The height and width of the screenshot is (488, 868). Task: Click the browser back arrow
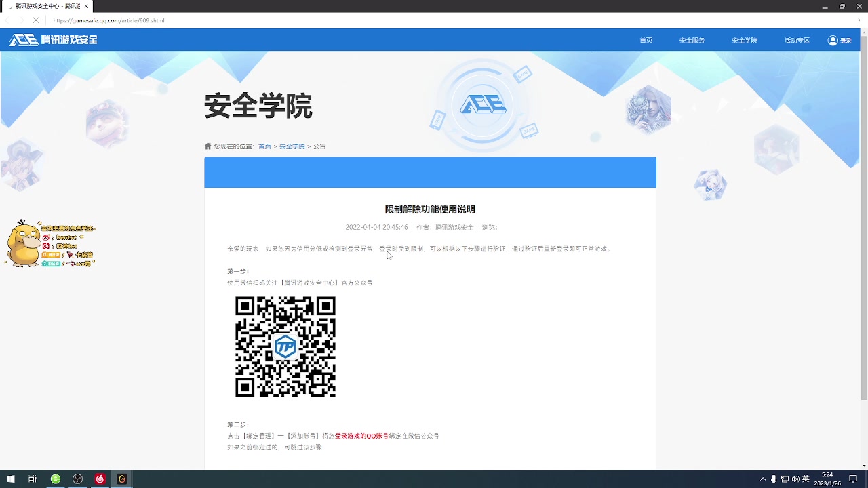tap(8, 20)
